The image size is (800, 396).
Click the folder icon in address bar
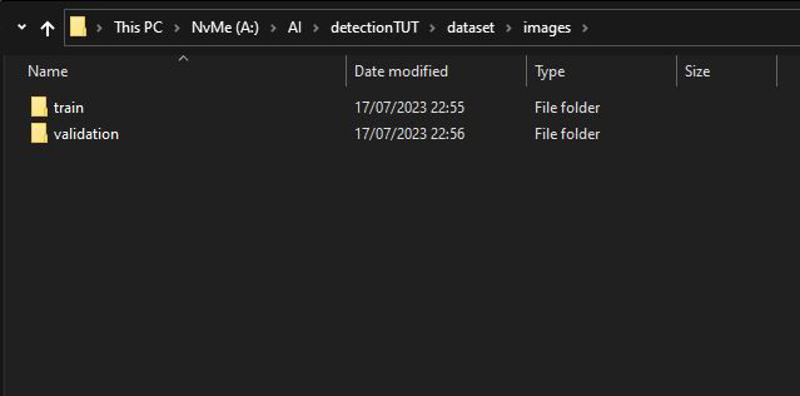tap(78, 27)
